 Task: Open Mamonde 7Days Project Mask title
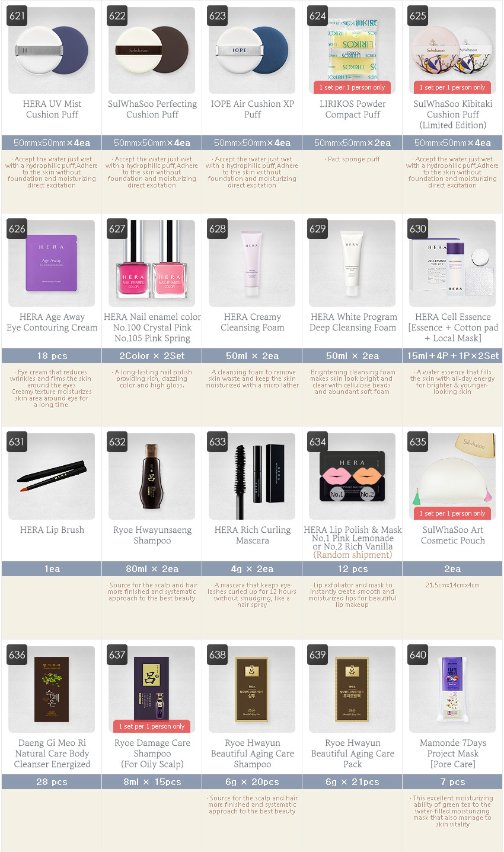452,754
